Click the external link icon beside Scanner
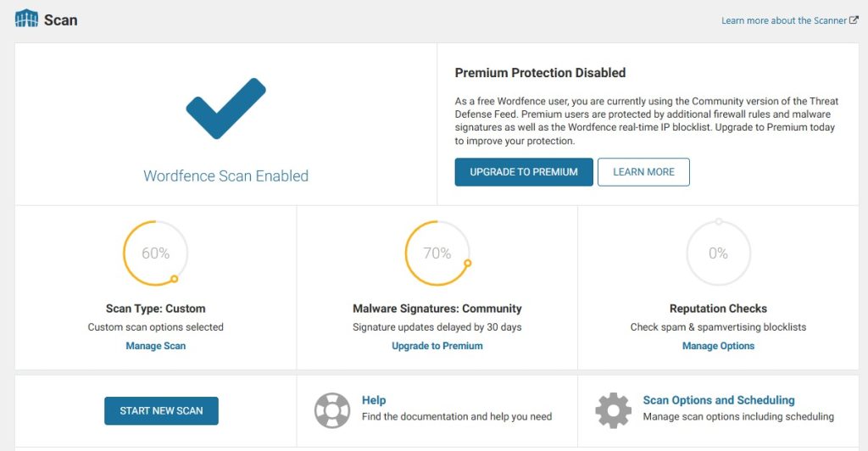 click(854, 20)
